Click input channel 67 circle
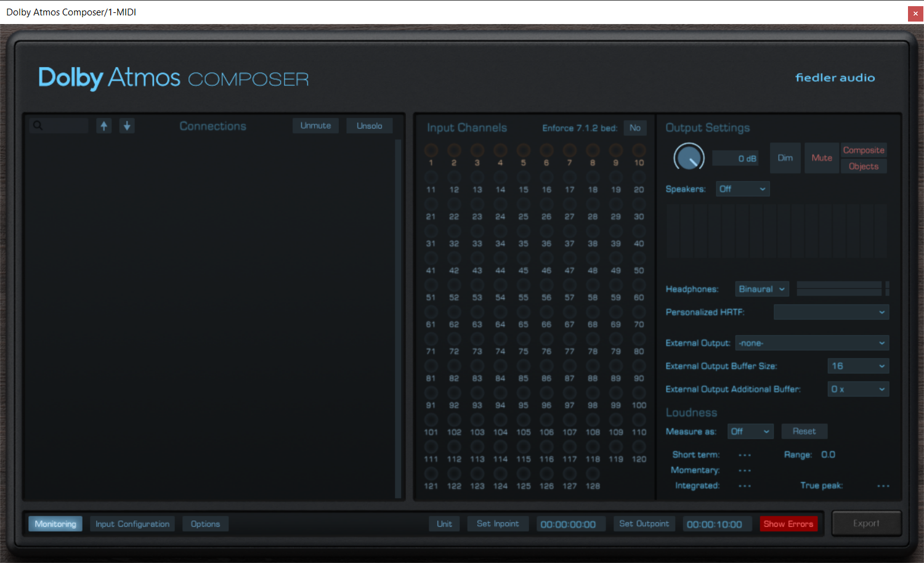The width and height of the screenshot is (924, 563). tap(570, 312)
